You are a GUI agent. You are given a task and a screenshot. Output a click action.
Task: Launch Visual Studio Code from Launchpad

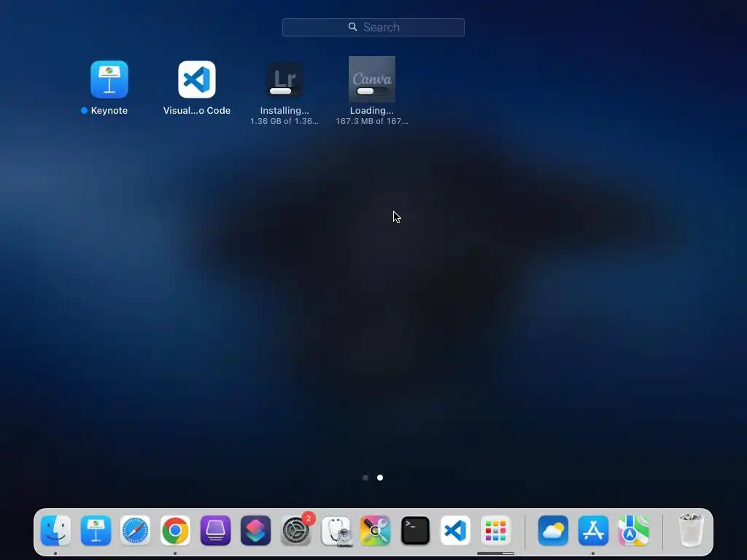click(197, 79)
